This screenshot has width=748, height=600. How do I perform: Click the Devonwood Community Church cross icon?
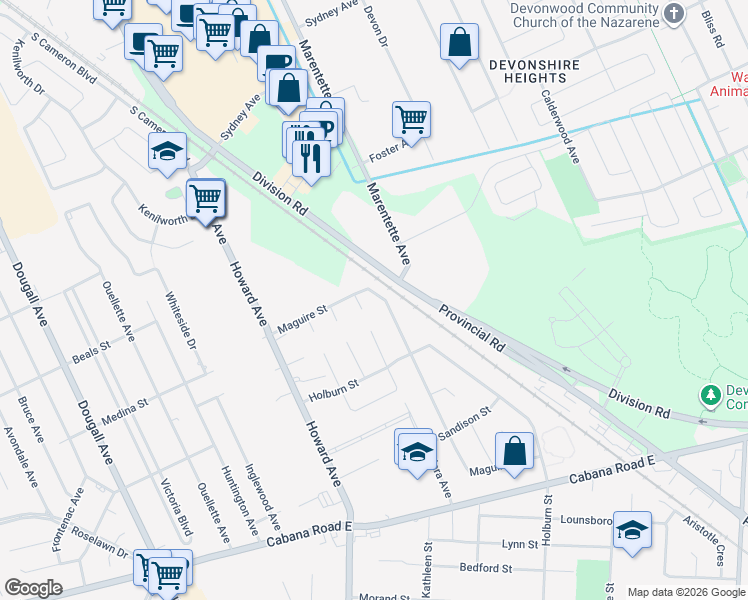[674, 14]
